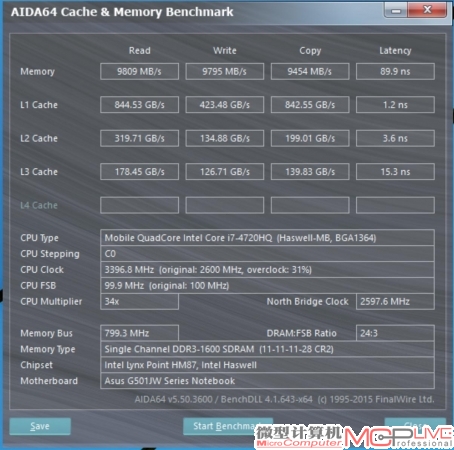454x450 pixels.
Task: Select L3 Cache Write 126.71 GB/s
Action: point(225,172)
